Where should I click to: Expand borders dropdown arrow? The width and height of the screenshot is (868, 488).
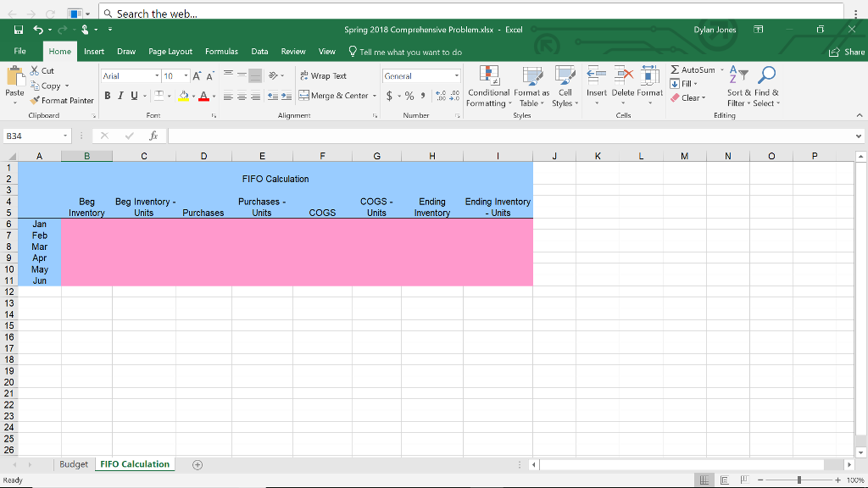170,96
